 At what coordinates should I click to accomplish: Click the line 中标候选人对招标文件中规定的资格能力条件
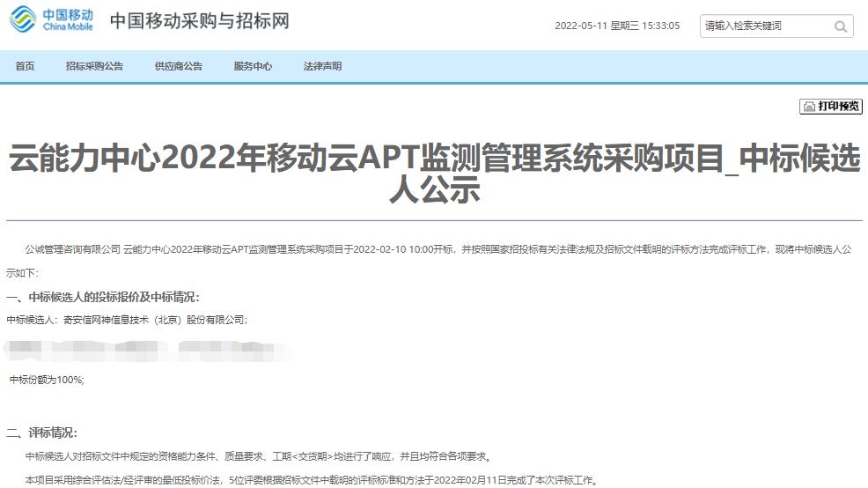coord(259,456)
